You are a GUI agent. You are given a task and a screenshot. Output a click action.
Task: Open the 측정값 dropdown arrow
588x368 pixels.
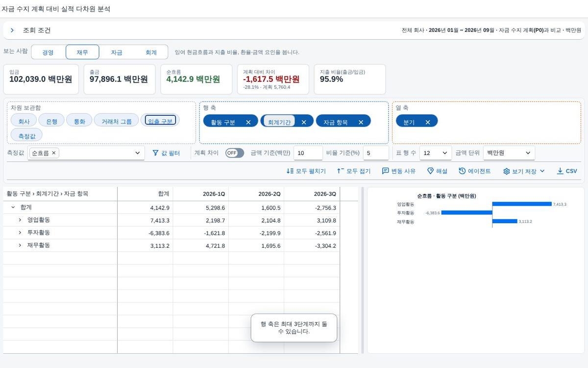click(x=138, y=153)
